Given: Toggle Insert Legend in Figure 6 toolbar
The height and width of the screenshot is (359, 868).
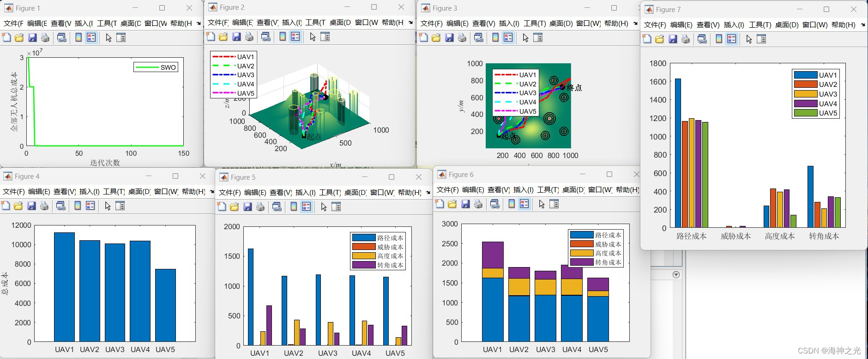Looking at the screenshot, I should pyautogui.click(x=524, y=204).
